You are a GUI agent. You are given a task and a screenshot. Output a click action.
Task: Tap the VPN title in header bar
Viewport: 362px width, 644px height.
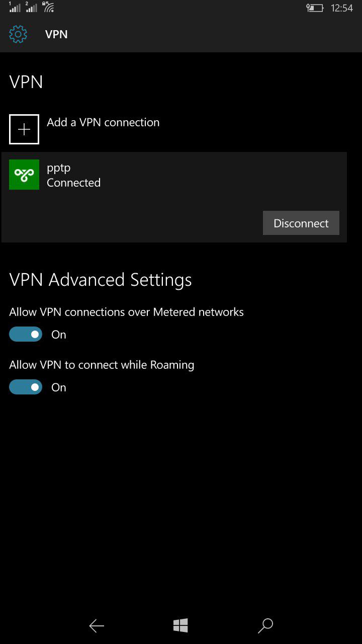[x=56, y=34]
